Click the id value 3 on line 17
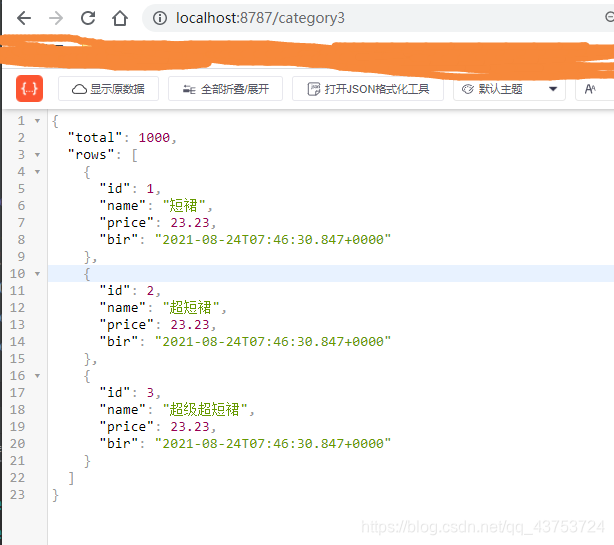 [x=150, y=393]
